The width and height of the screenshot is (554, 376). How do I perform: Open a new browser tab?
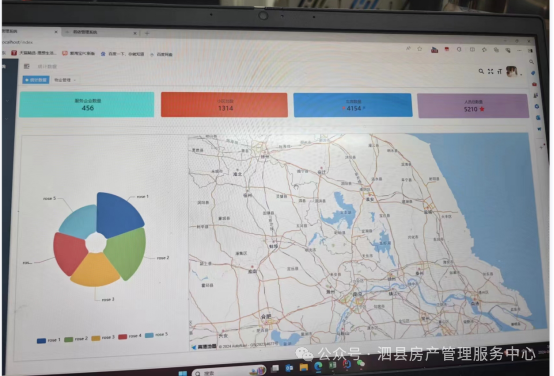point(147,33)
